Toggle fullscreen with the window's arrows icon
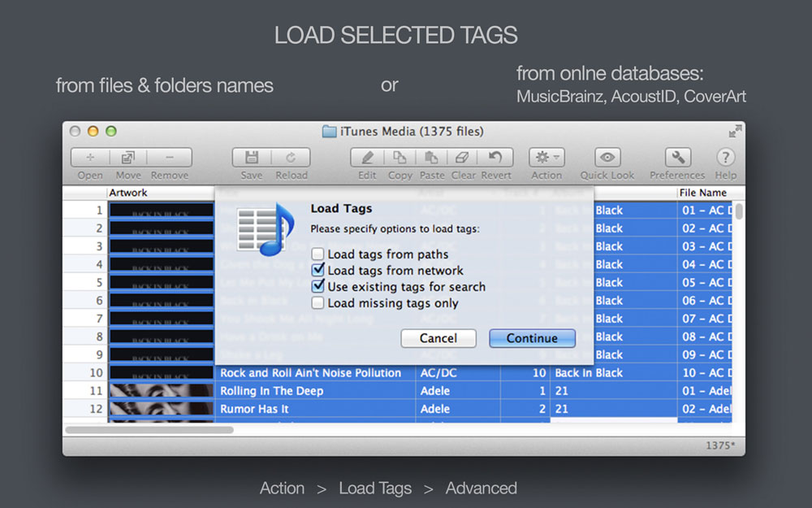Image resolution: width=812 pixels, height=508 pixels. pyautogui.click(x=735, y=132)
